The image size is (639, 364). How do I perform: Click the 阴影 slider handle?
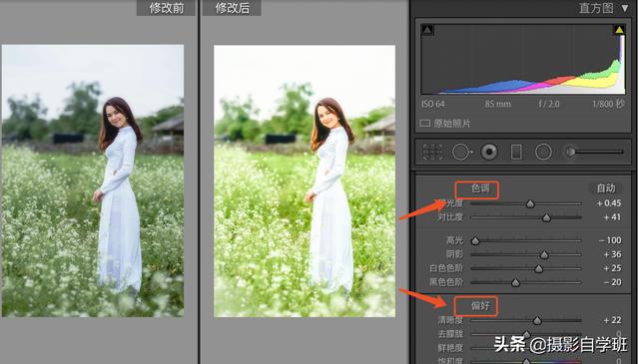[x=544, y=255]
